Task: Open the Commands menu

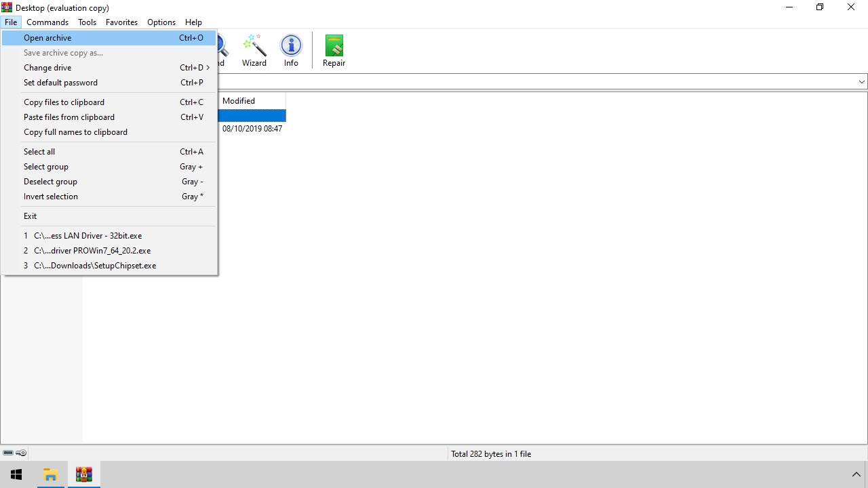Action: (x=47, y=22)
